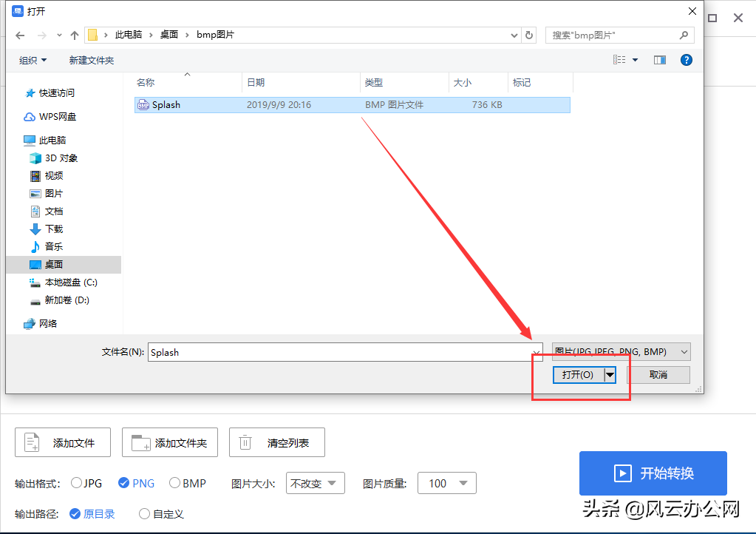Open 本地磁盘 (C:) drive
756x534 pixels.
point(63,283)
